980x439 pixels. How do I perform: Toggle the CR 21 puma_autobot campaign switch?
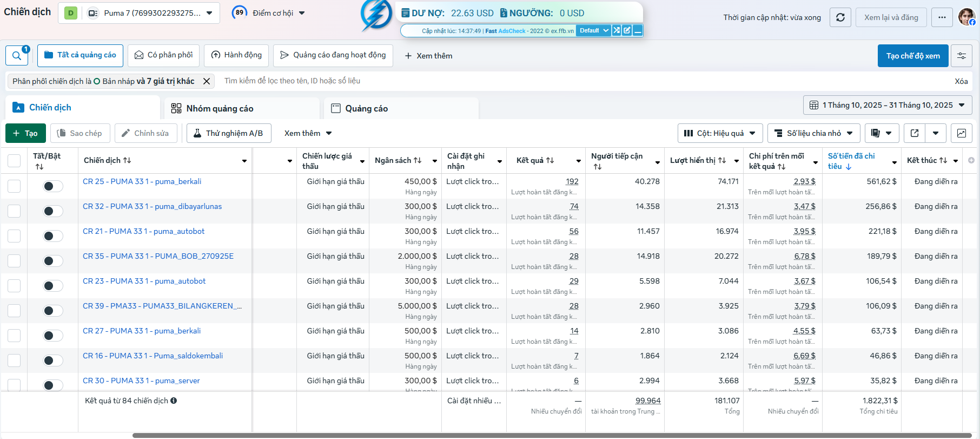click(53, 236)
